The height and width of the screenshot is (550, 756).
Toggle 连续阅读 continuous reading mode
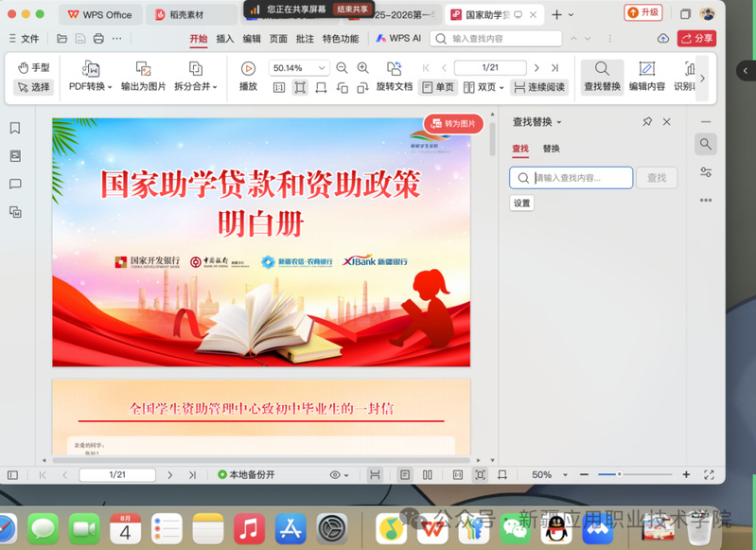(x=538, y=87)
